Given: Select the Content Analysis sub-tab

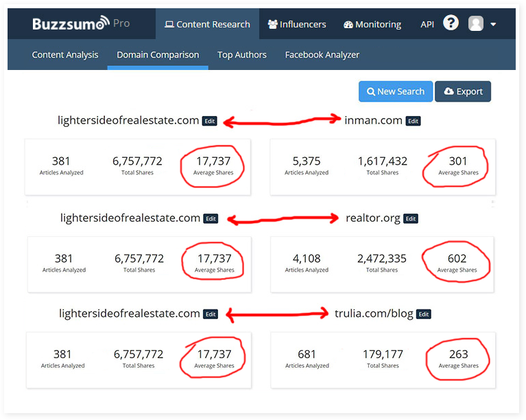Looking at the screenshot, I should tap(65, 55).
